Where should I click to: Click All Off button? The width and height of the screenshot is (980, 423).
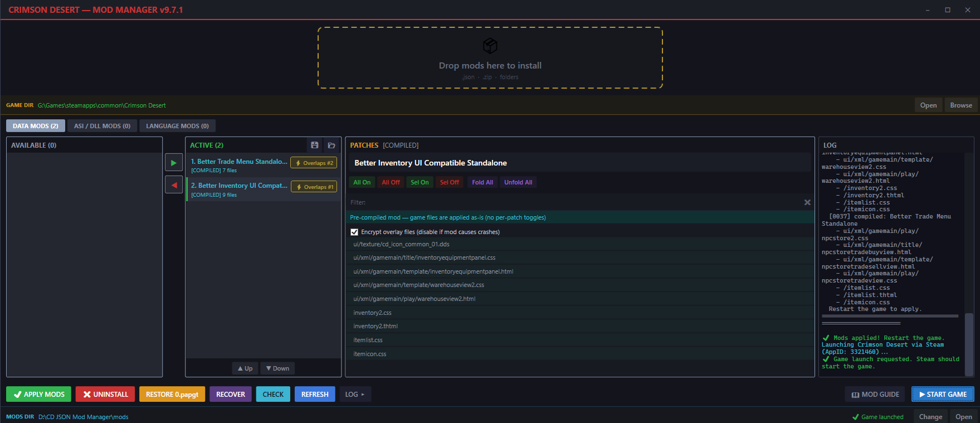(391, 182)
